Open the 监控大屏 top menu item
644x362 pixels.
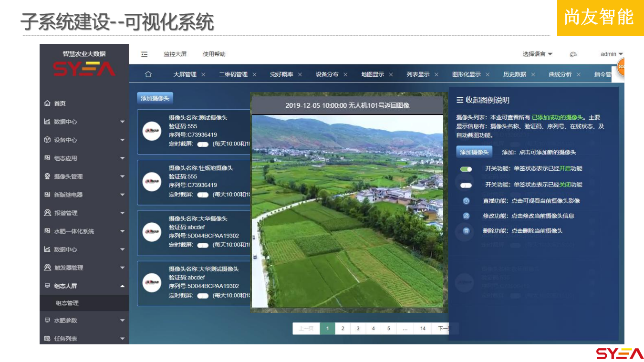pos(175,54)
